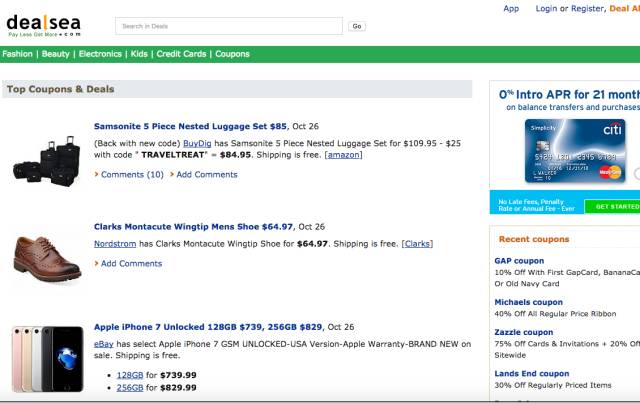This screenshot has width=640, height=403.
Task: Open the 256GB iPhone listing
Action: (130, 387)
